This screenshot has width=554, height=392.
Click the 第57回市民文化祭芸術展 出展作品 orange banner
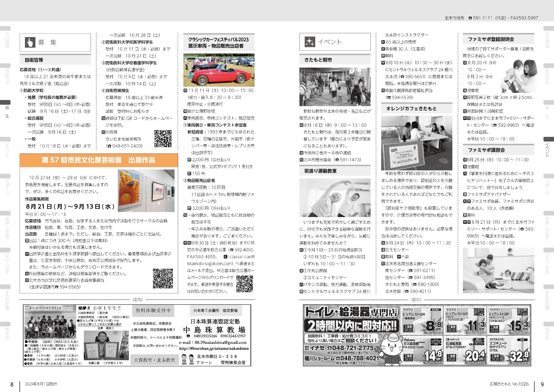[99, 160]
